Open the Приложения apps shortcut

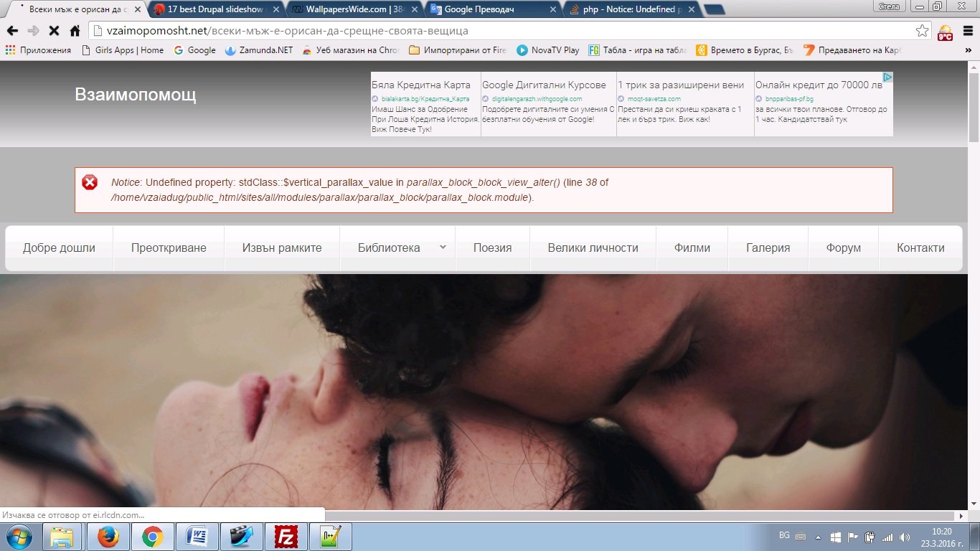pos(39,50)
